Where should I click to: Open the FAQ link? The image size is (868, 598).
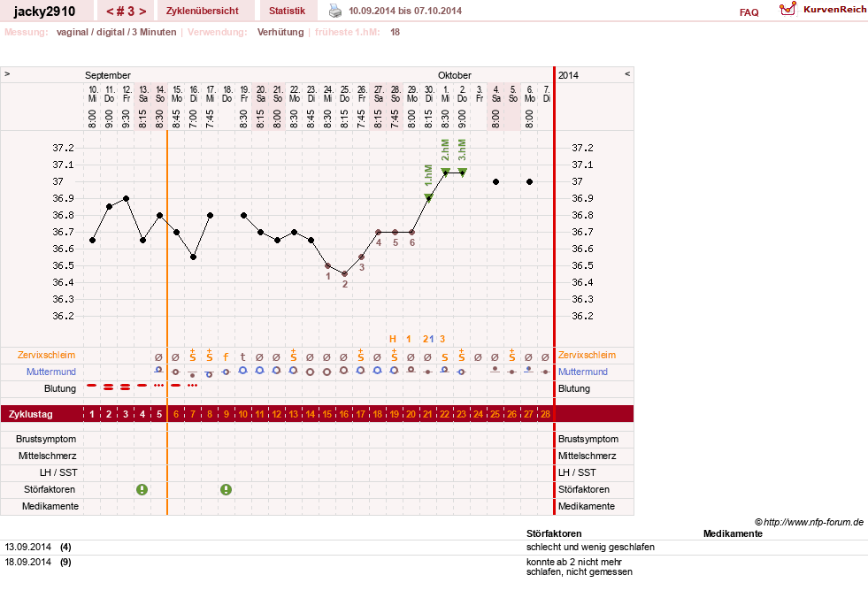(749, 12)
